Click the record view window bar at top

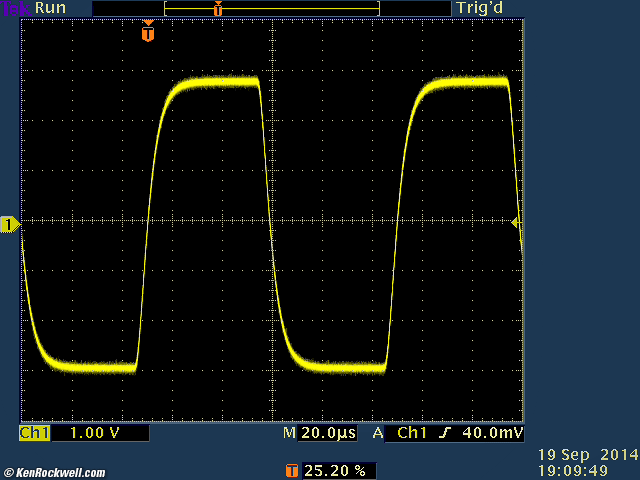(272, 8)
